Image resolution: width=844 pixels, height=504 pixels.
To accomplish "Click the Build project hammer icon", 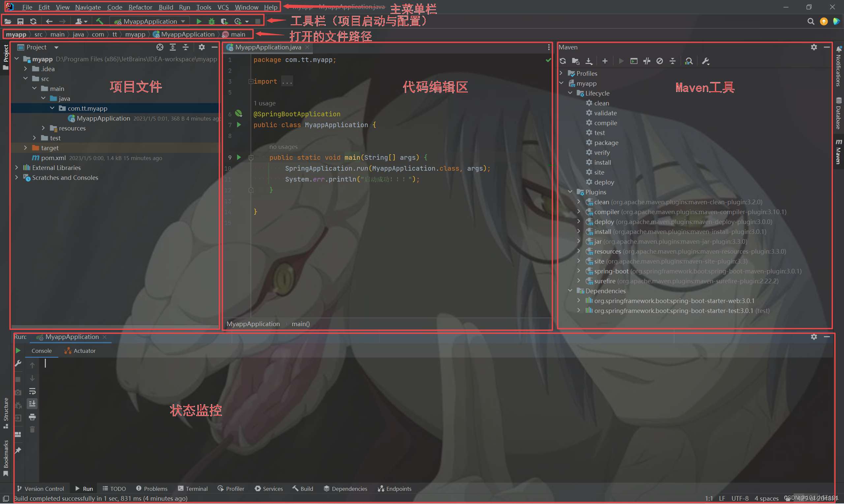I will [x=99, y=21].
